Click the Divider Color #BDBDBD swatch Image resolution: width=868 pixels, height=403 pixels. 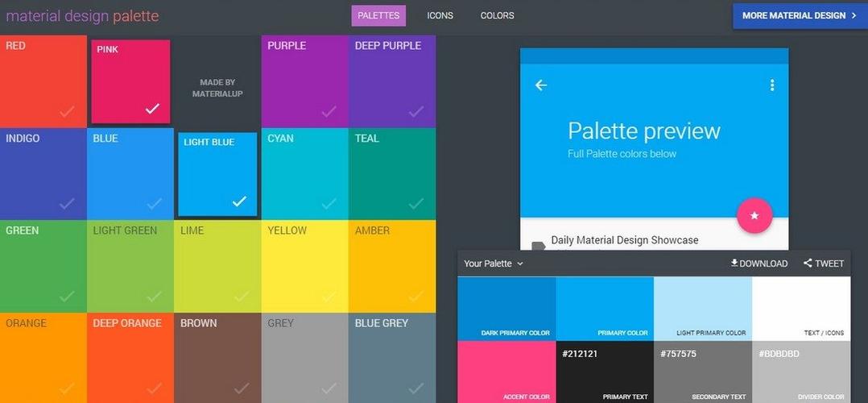(x=801, y=372)
